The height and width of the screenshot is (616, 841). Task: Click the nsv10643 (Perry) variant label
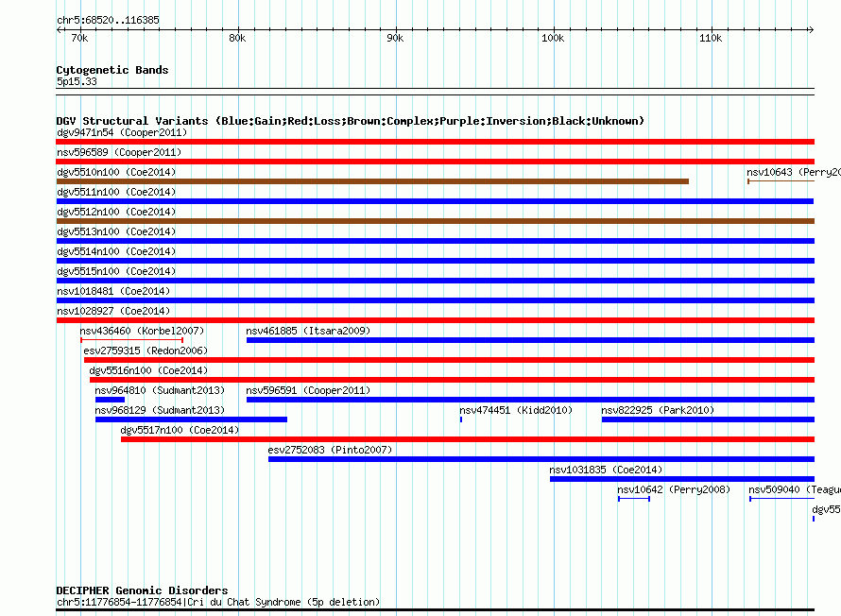pos(792,173)
